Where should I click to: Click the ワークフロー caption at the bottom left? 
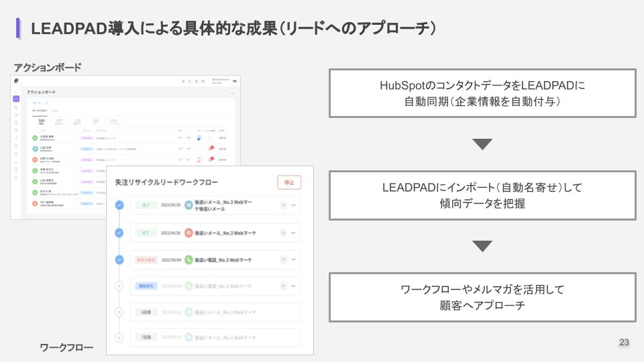(66, 348)
